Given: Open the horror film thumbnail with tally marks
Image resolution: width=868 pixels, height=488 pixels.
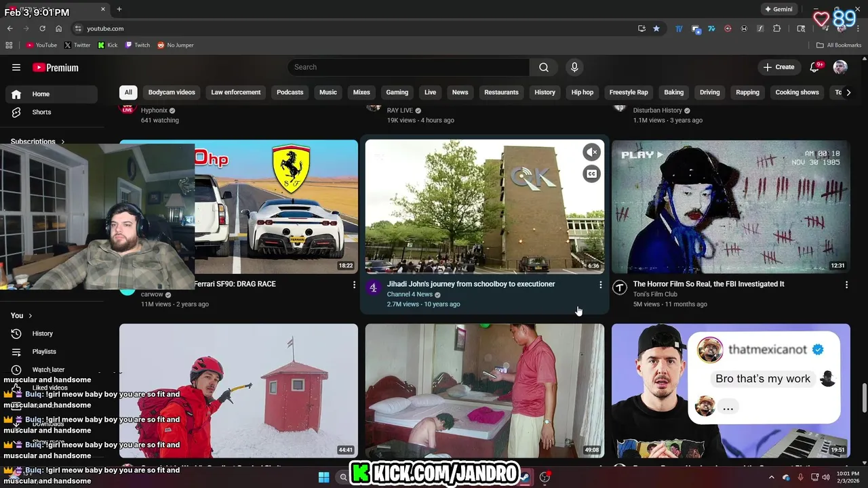Looking at the screenshot, I should click(731, 206).
